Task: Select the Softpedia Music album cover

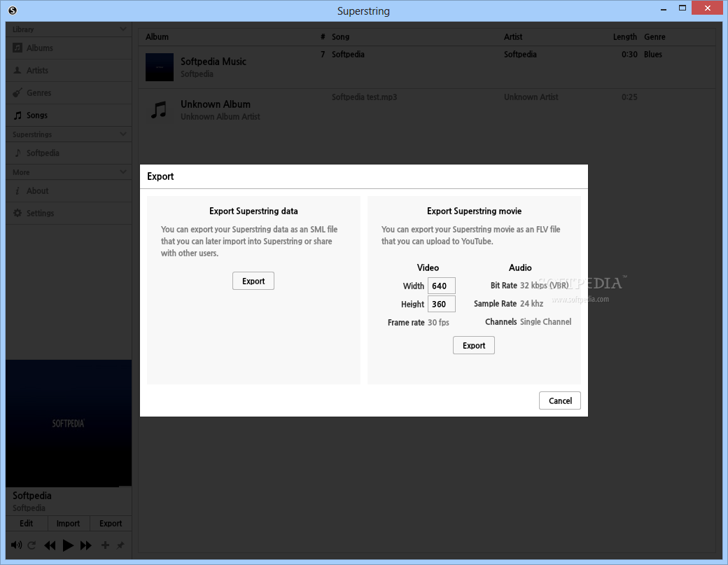Action: [160, 67]
